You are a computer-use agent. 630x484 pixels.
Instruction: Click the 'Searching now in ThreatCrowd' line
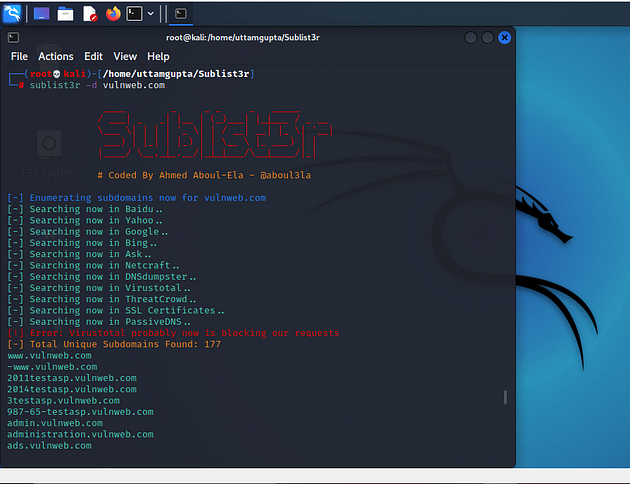pos(102,299)
